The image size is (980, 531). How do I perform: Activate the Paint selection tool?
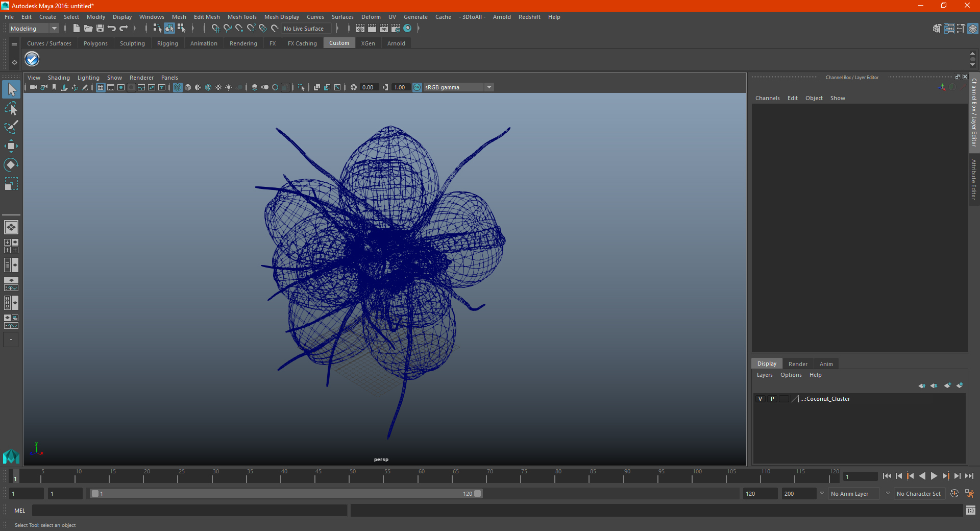pos(11,127)
